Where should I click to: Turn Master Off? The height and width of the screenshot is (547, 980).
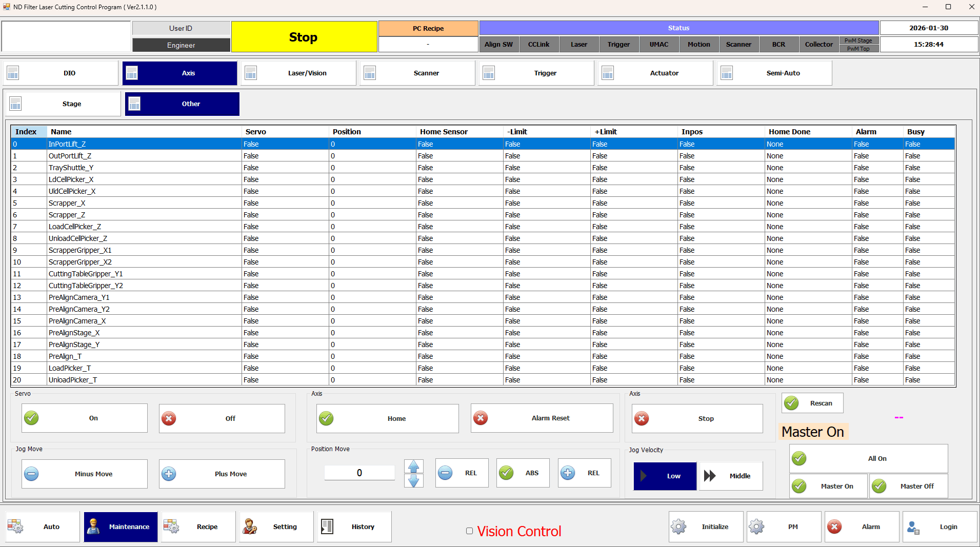[908, 486]
